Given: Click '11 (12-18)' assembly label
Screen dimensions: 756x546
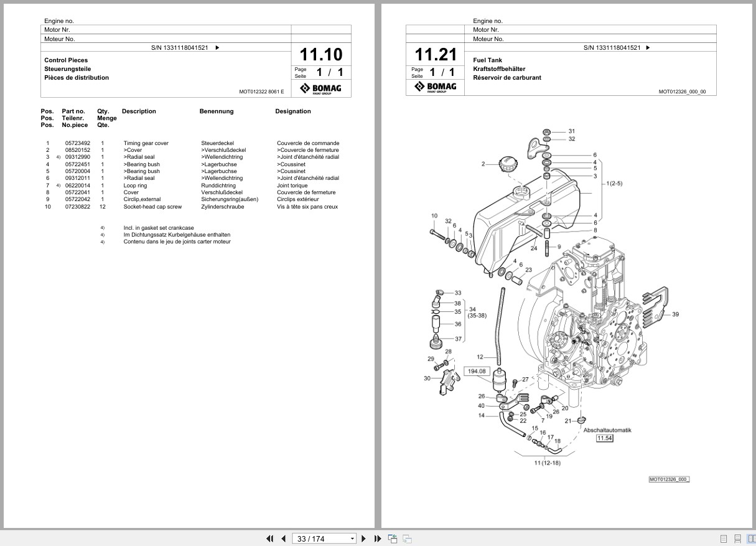Looking at the screenshot, I should [548, 463].
